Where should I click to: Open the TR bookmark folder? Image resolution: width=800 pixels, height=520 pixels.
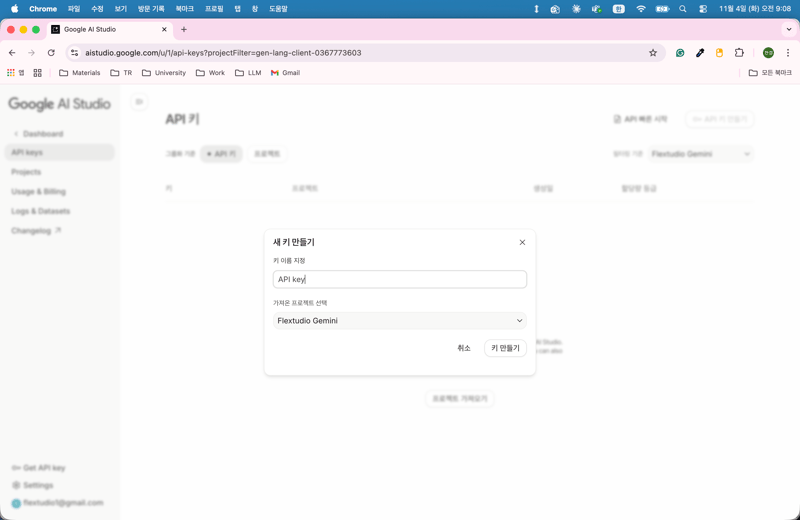[x=121, y=73]
